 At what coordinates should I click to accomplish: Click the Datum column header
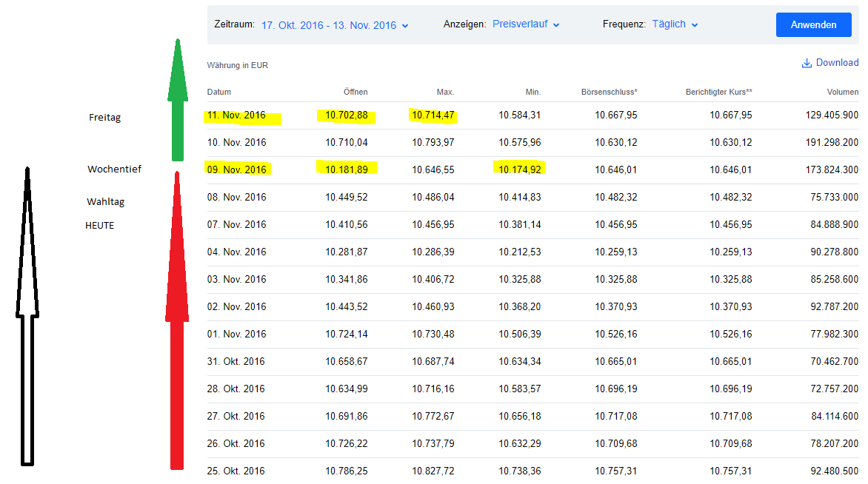point(219,92)
